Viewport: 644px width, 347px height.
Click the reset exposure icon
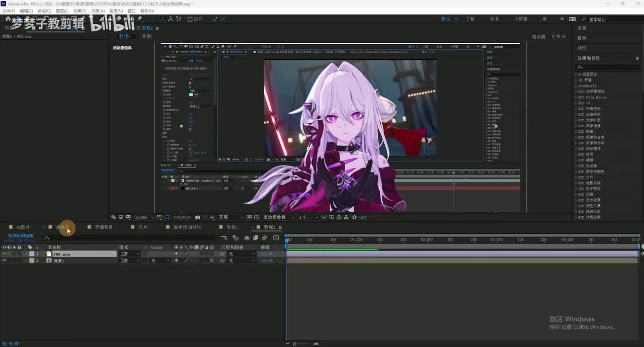pos(354,217)
